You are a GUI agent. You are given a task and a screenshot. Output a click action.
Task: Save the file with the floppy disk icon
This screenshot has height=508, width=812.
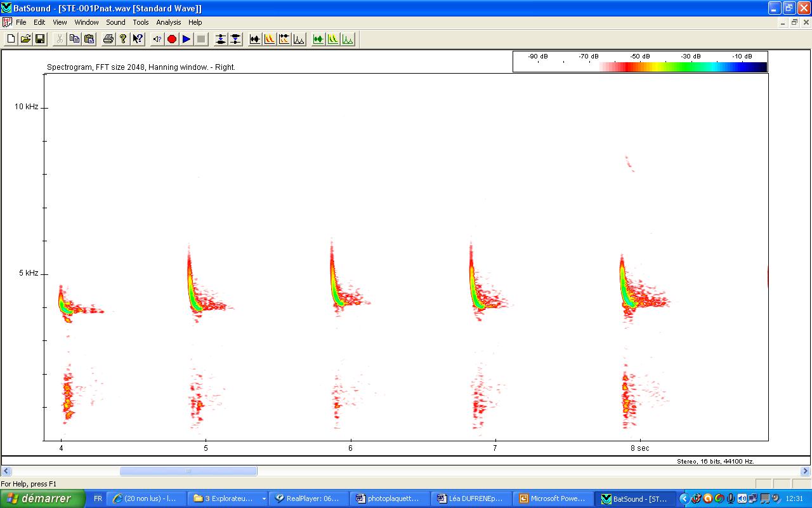click(40, 39)
